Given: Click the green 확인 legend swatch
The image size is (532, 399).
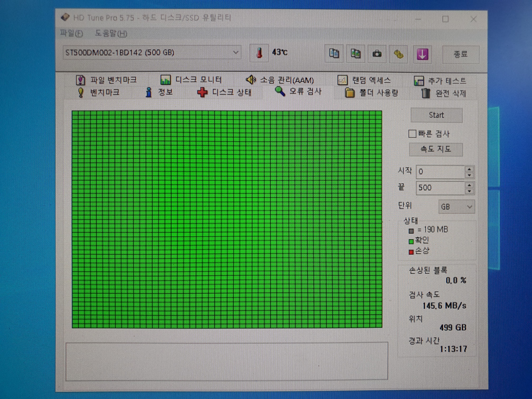Looking at the screenshot, I should click(411, 241).
